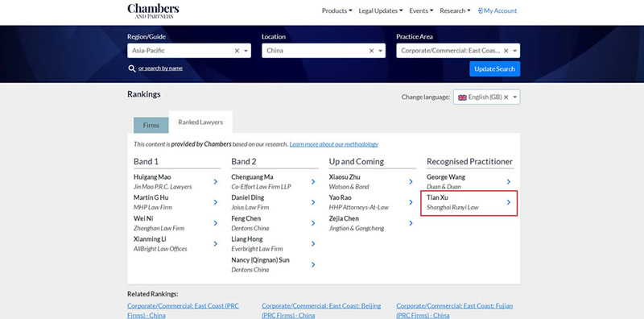This screenshot has height=319, width=644.
Task: Open the Products menu
Action: coord(336,10)
